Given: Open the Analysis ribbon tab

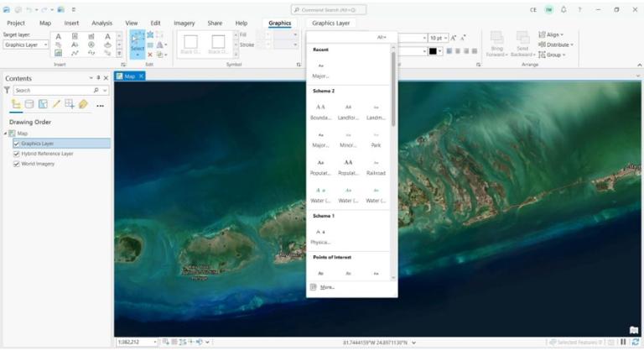Looking at the screenshot, I should pyautogui.click(x=101, y=23).
